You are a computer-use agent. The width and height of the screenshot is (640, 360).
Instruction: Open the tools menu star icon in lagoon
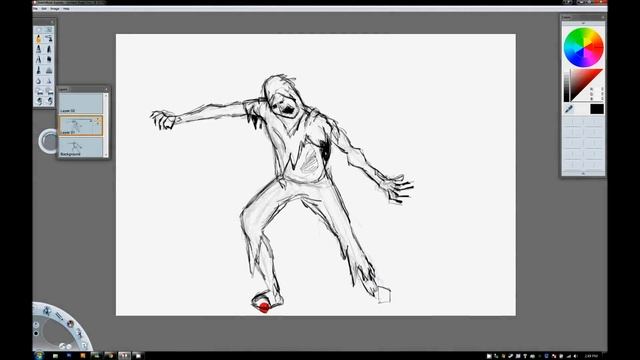(x=47, y=311)
